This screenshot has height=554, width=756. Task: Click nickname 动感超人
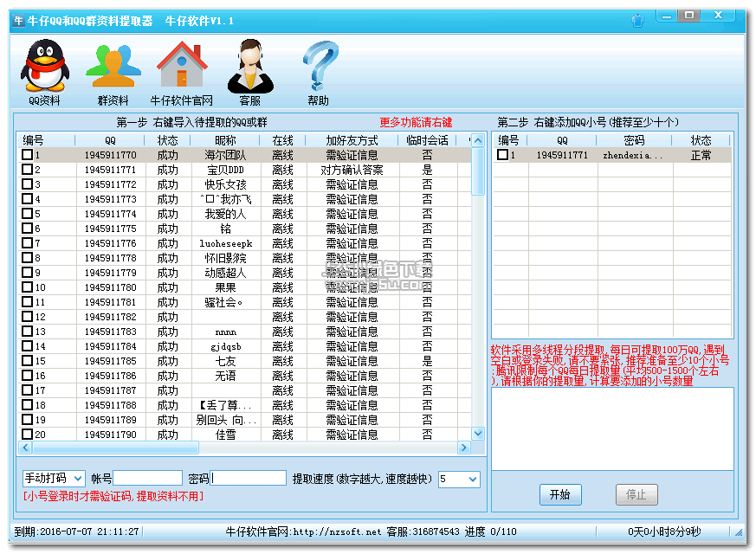pyautogui.click(x=225, y=273)
